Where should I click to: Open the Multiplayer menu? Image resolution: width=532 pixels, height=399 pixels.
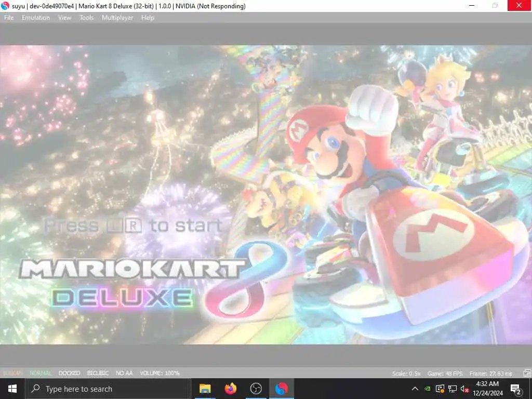click(x=117, y=18)
